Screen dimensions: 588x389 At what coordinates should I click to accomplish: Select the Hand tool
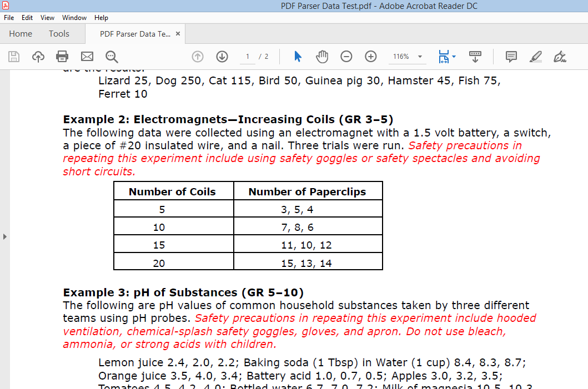(x=322, y=56)
